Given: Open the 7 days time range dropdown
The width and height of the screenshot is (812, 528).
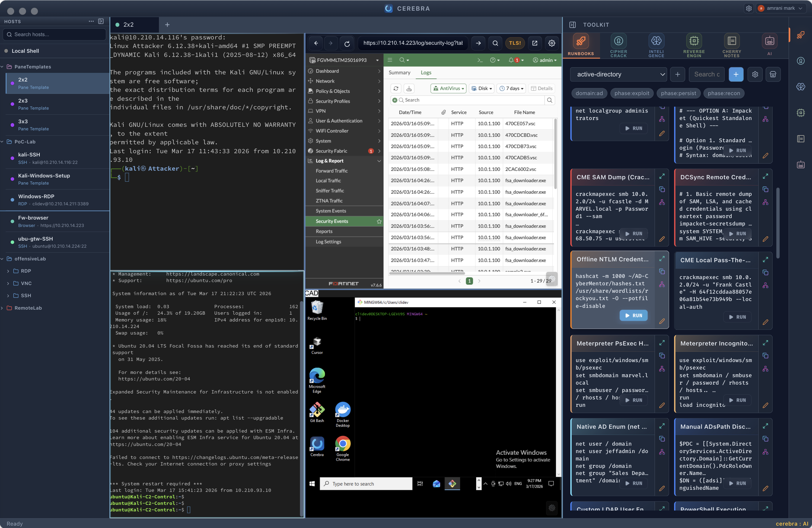Looking at the screenshot, I should (511, 88).
